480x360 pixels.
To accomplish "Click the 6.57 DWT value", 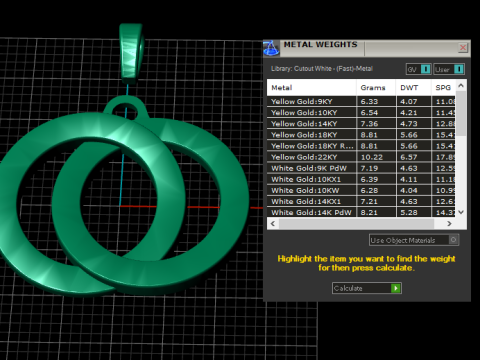I will (x=409, y=157).
